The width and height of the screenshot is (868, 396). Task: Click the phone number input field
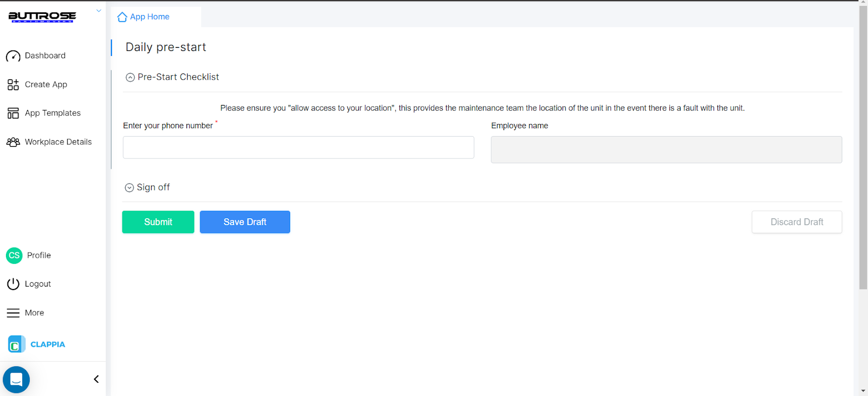pos(298,148)
